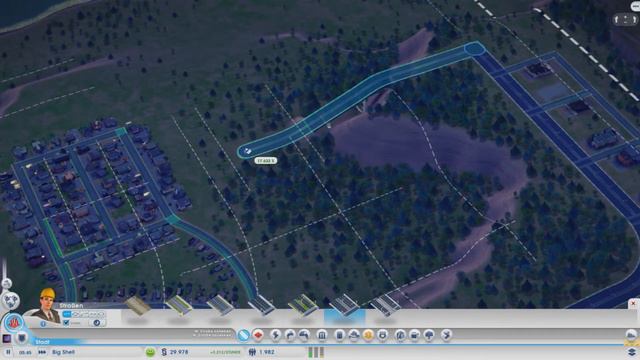Click the game clock showing 05:45

click(25, 352)
